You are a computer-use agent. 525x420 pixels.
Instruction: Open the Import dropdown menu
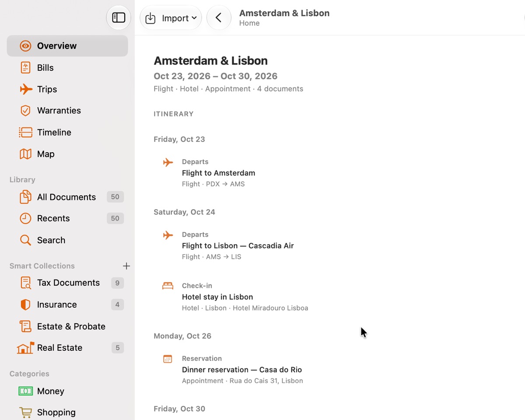[171, 18]
